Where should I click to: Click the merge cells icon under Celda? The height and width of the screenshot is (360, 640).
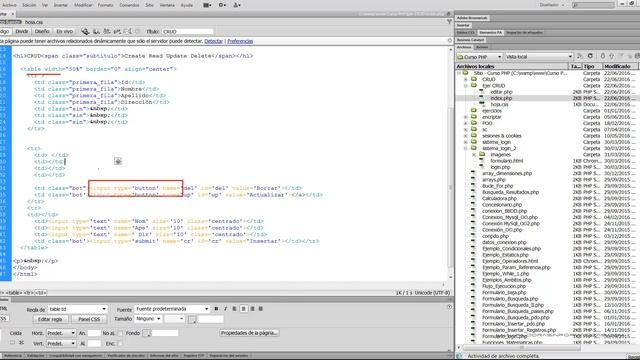pyautogui.click(x=13, y=343)
